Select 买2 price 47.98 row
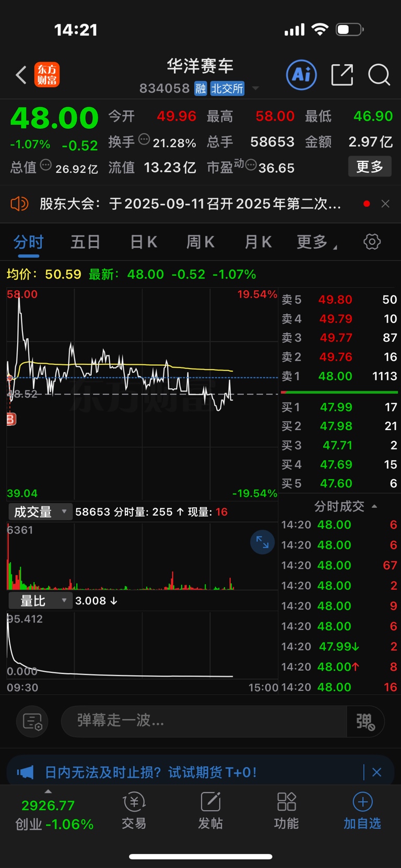Image resolution: width=401 pixels, height=868 pixels. pyautogui.click(x=339, y=426)
